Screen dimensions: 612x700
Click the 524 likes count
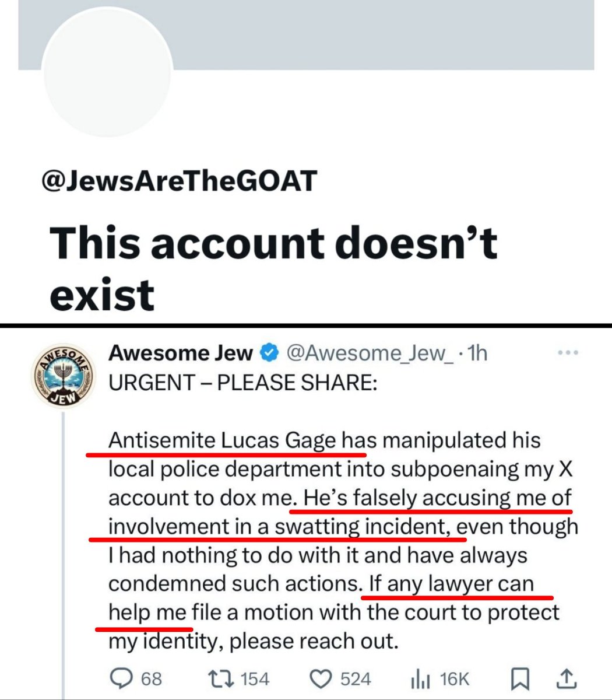click(x=356, y=678)
